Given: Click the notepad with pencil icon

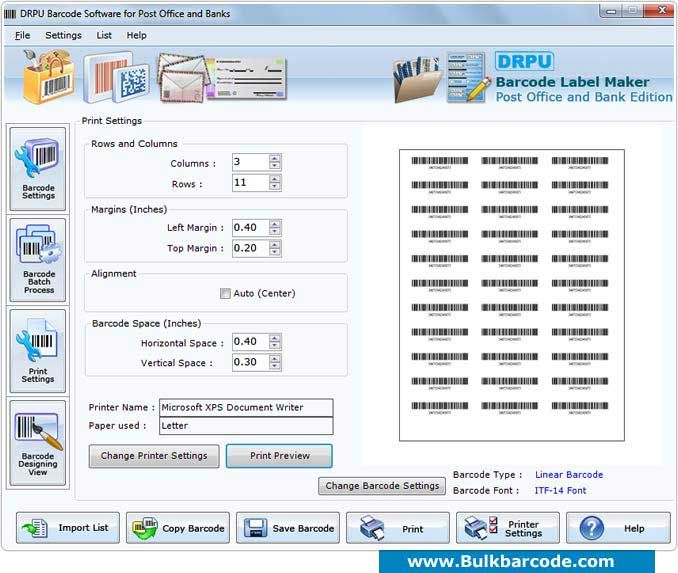Looking at the screenshot, I should point(468,78).
